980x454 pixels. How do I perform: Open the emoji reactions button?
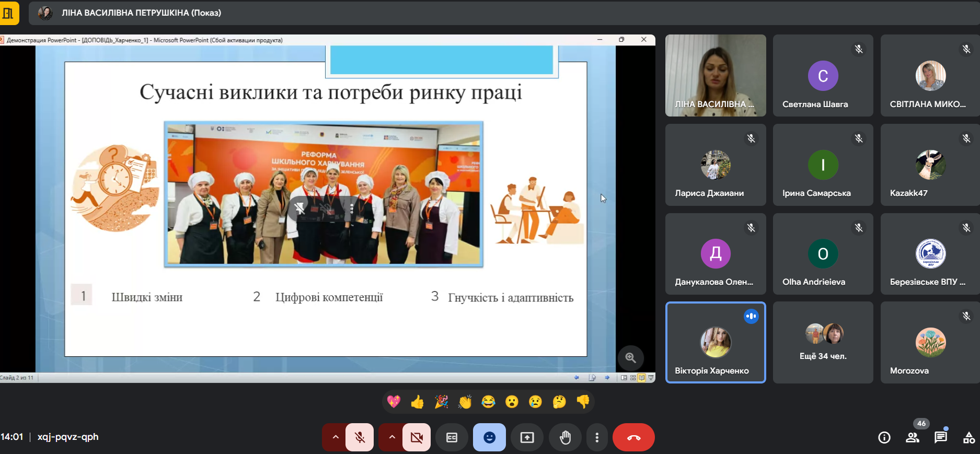489,437
